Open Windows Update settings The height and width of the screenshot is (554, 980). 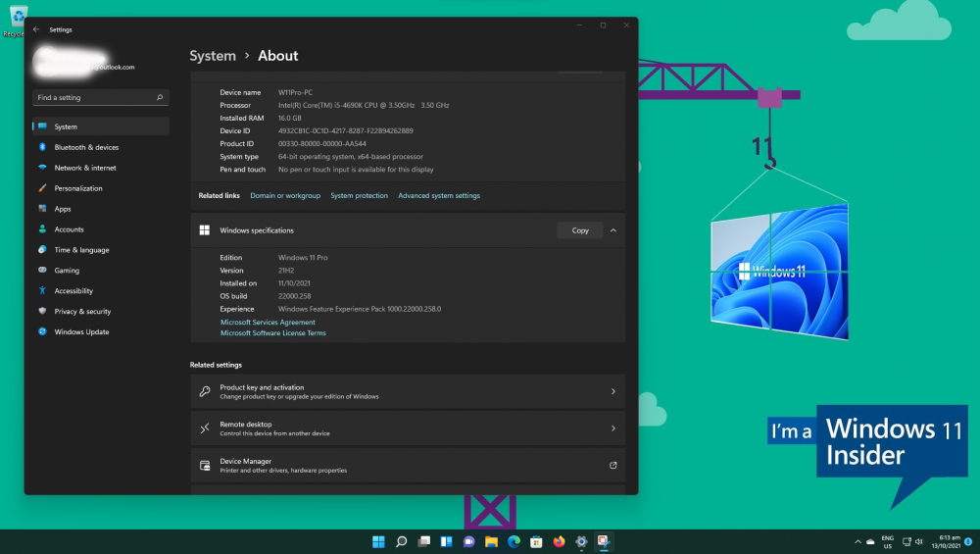pos(101,332)
